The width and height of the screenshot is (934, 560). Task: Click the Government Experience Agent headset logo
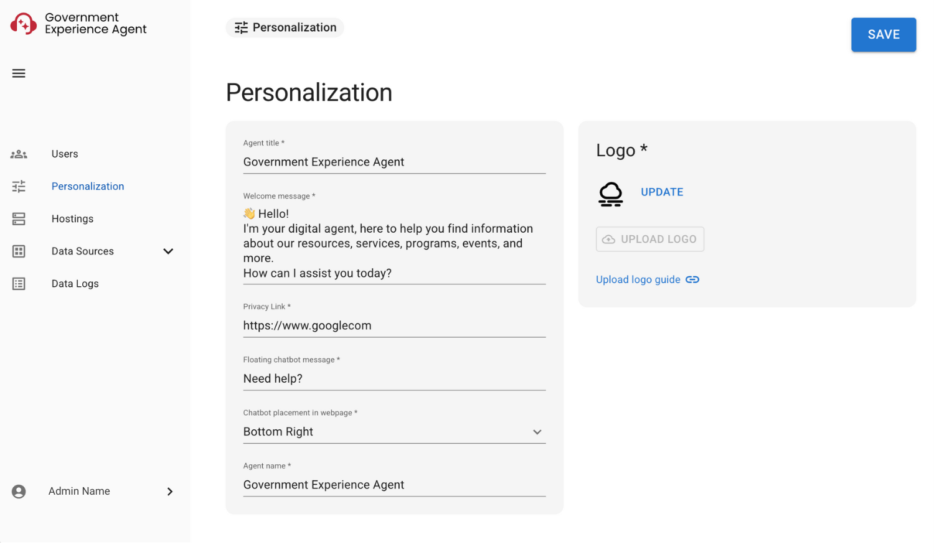tap(24, 24)
